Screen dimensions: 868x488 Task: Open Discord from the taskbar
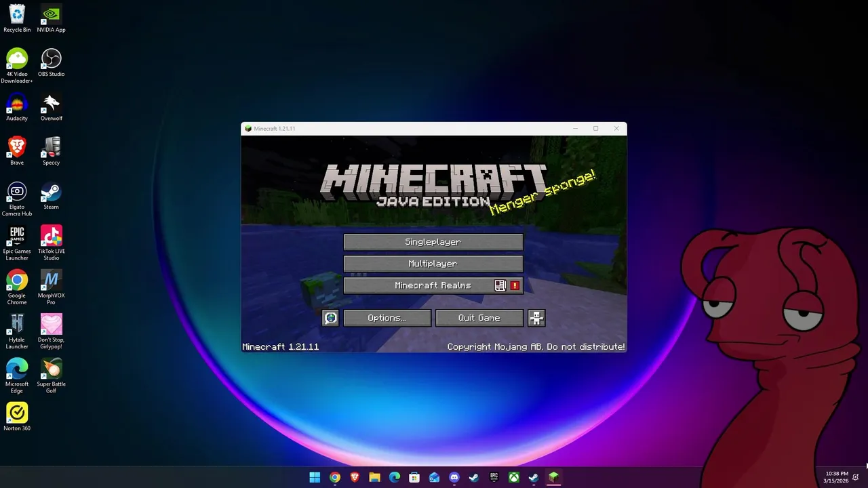tap(454, 478)
